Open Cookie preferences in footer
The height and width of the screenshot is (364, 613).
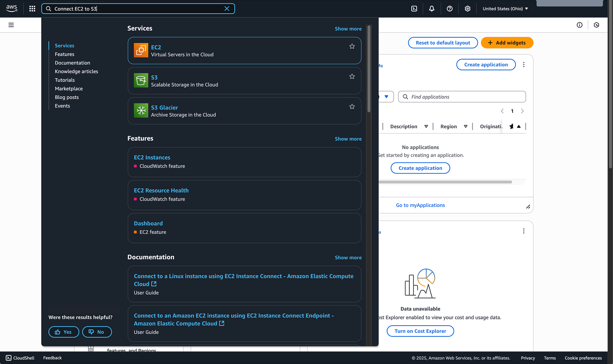583,358
